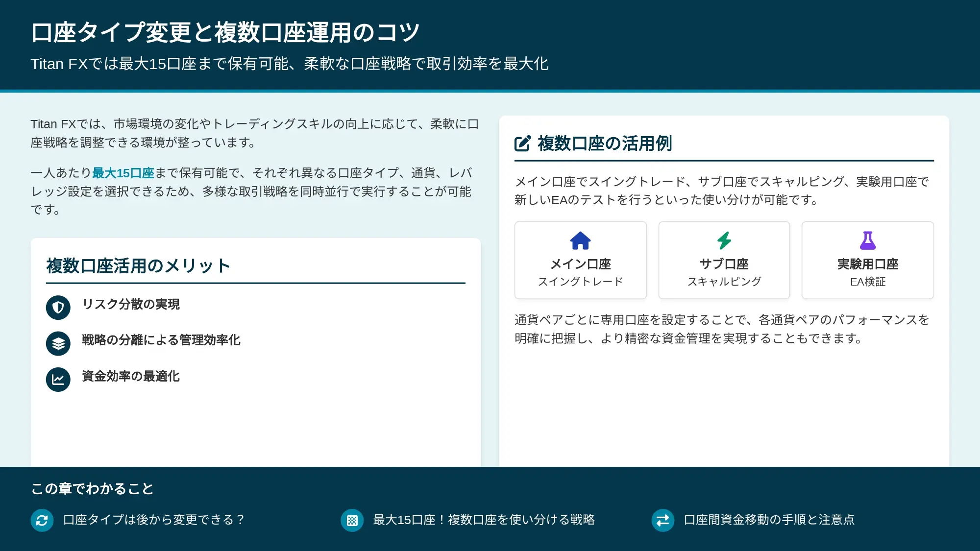Click the intro paragraph beginning Titan FXでは、市場環境

pyautogui.click(x=255, y=133)
